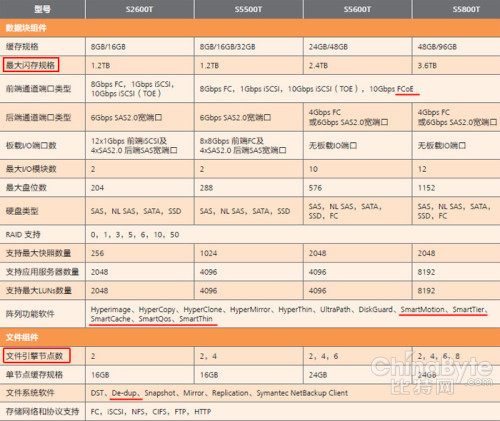Click the 最大闪存规格 row label
Viewport: 500px width, 421px height.
point(30,65)
